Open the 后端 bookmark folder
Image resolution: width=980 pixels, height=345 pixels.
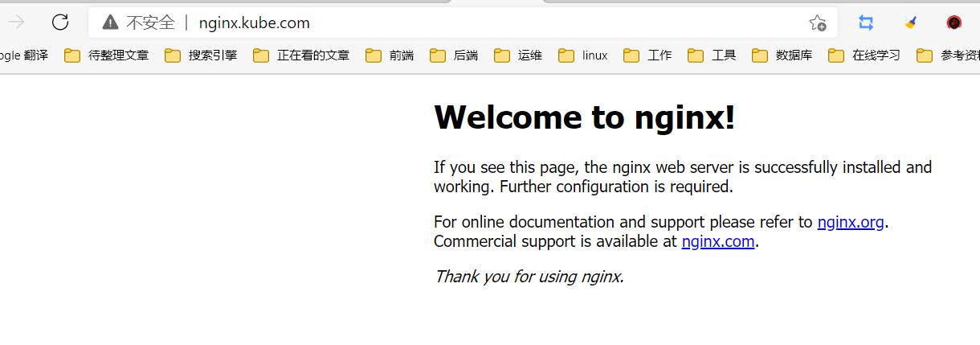point(454,55)
